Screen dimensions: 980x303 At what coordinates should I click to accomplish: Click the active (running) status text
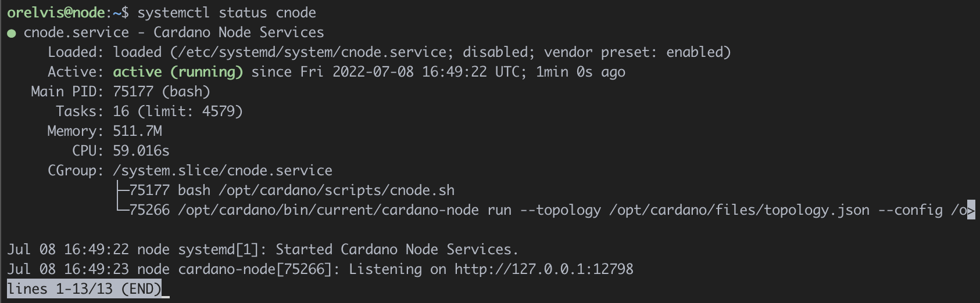pos(178,72)
